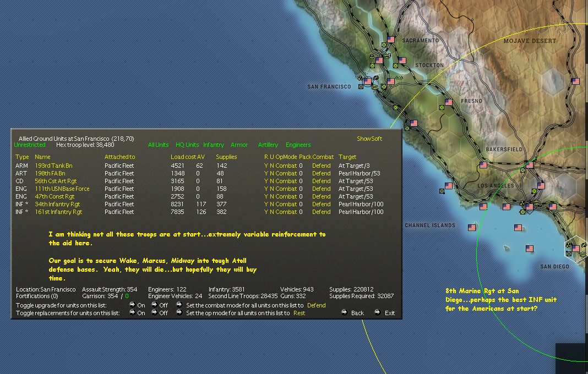Click island flag nearest CHANNEL ISLANDS label
Screen dimensions: 588x374
[472, 228]
